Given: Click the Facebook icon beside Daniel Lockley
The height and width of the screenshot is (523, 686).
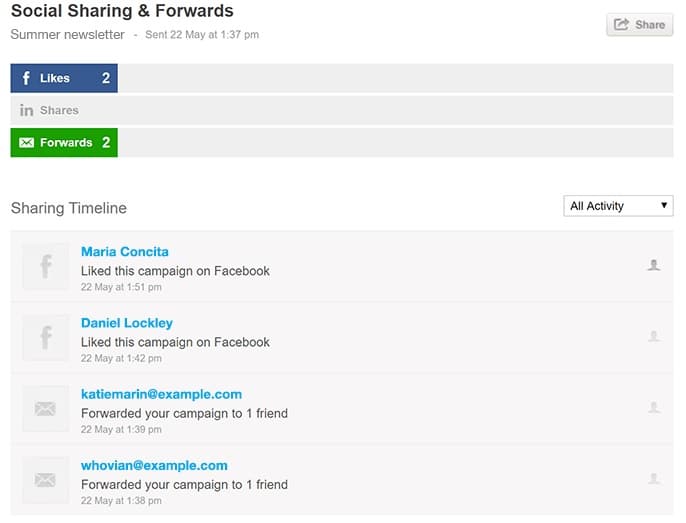Looking at the screenshot, I should [46, 338].
